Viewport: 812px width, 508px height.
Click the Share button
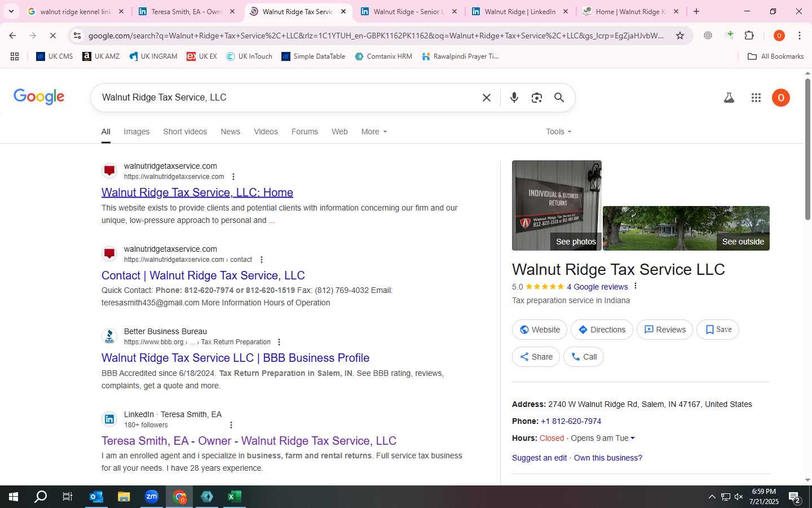click(536, 357)
